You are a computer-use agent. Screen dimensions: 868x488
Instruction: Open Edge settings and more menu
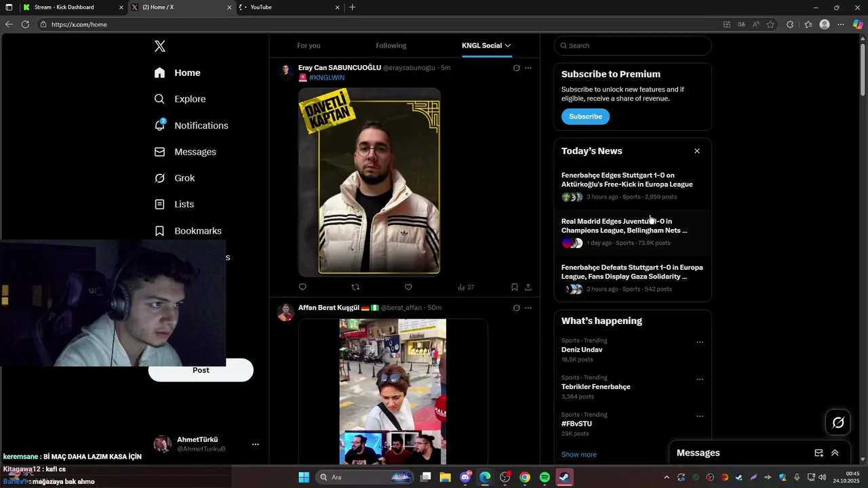[841, 24]
